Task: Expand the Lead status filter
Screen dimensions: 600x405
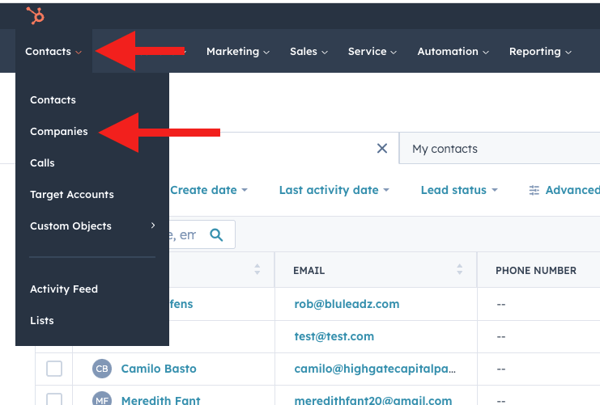Action: [x=459, y=190]
